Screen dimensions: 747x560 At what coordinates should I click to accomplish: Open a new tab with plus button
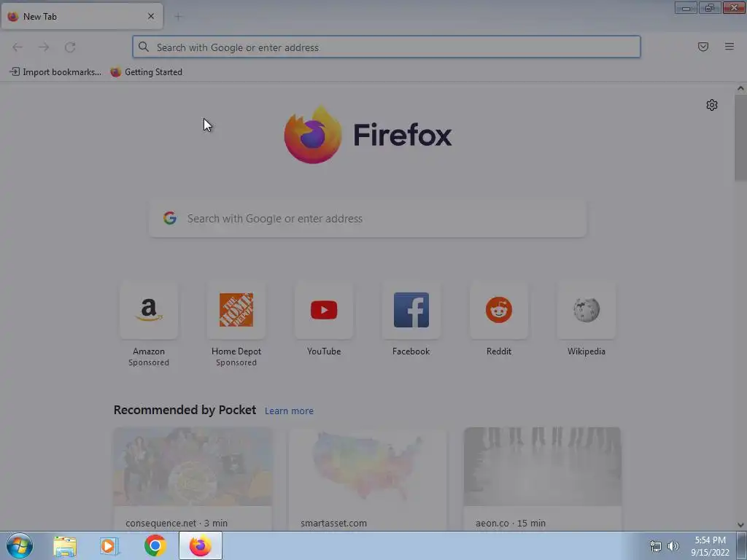click(178, 17)
